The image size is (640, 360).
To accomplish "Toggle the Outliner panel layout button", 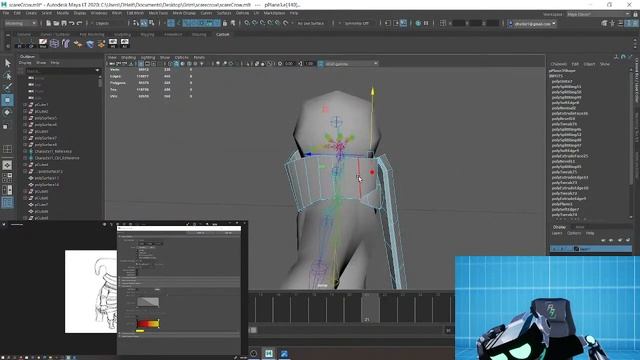I will (7, 202).
